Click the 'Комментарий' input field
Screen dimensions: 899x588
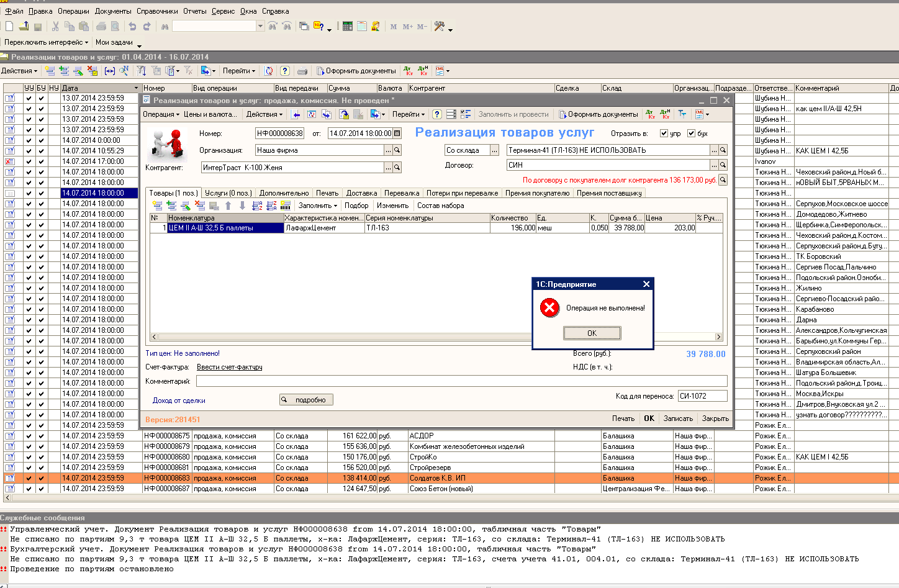click(x=461, y=381)
